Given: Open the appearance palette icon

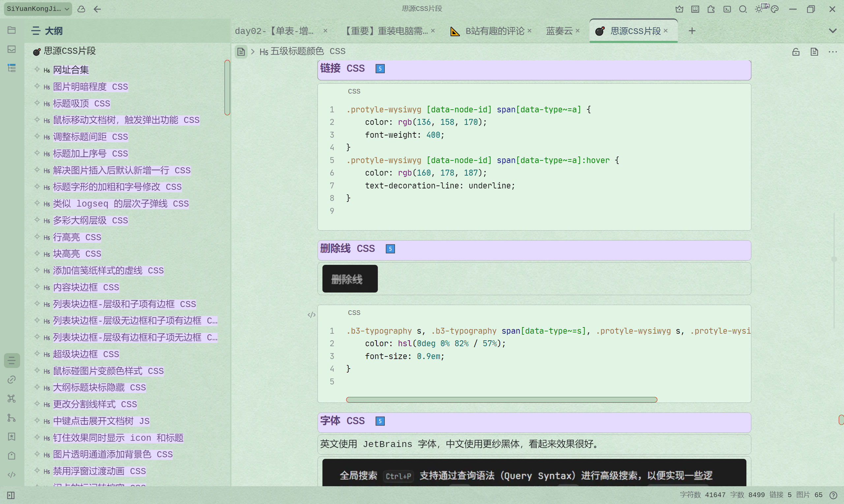Looking at the screenshot, I should (775, 9).
